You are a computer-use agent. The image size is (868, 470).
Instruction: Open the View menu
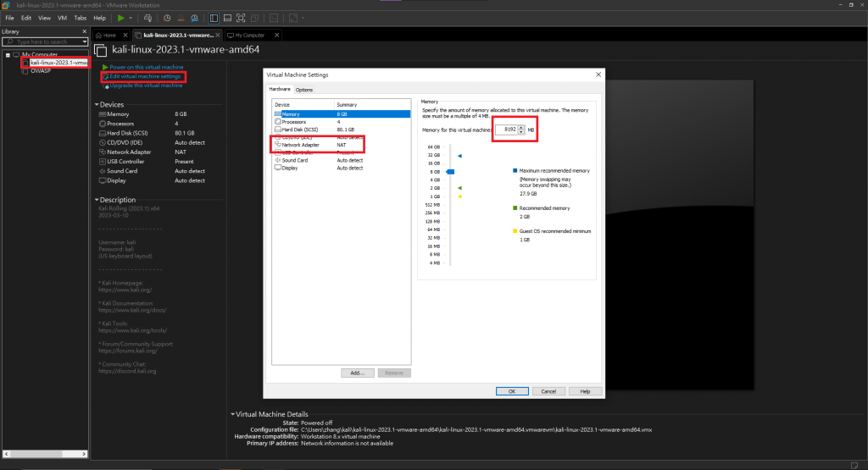[x=44, y=19]
